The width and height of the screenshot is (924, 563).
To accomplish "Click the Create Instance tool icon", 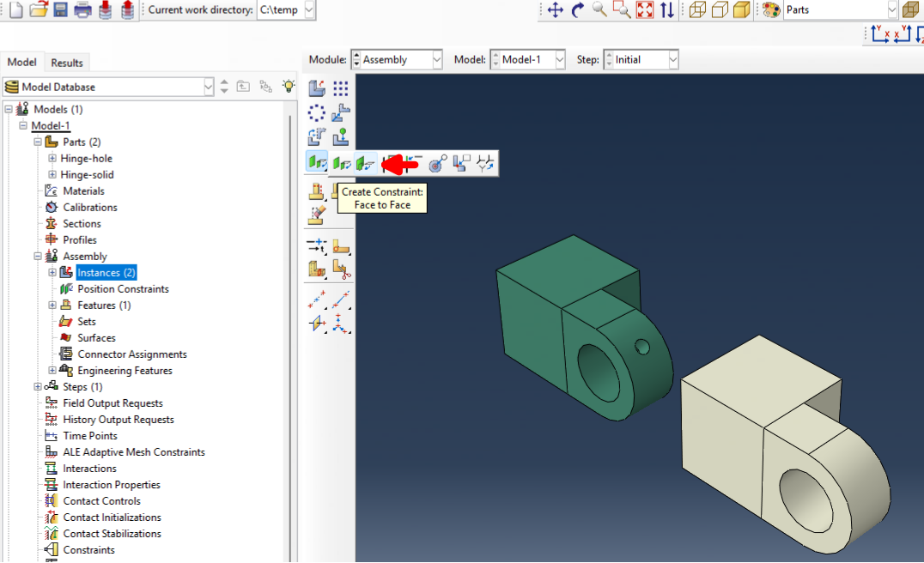I will coord(317,88).
